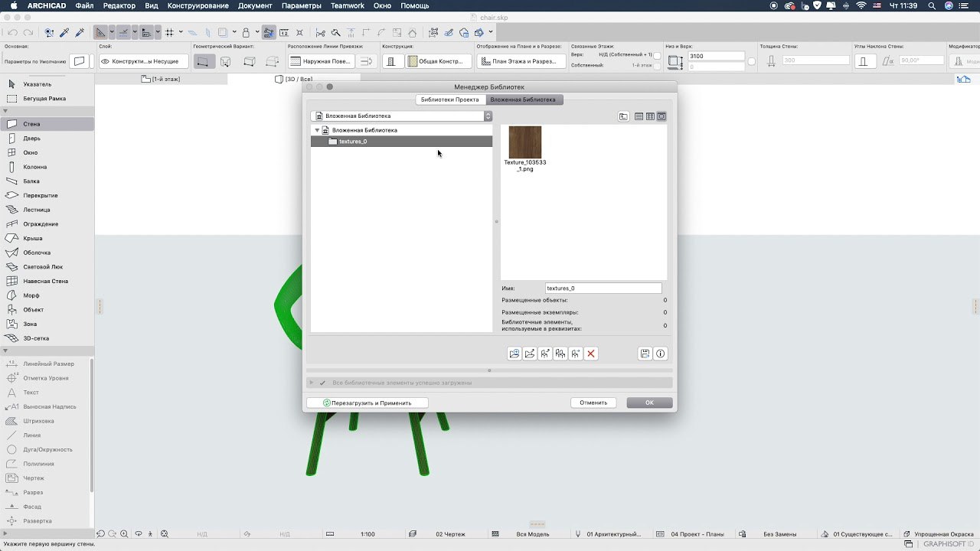Open the Teamwork menu
The image size is (980, 551).
click(x=348, y=5)
